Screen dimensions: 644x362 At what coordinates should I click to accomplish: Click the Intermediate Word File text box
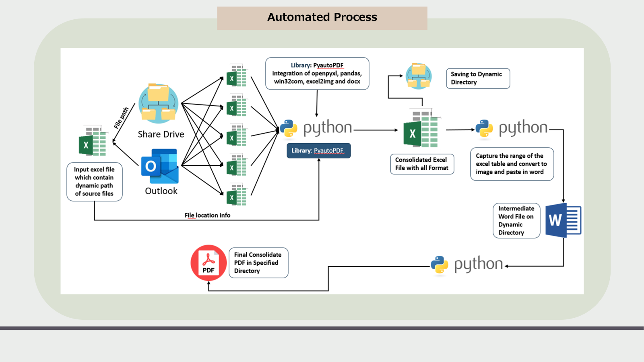(x=516, y=220)
